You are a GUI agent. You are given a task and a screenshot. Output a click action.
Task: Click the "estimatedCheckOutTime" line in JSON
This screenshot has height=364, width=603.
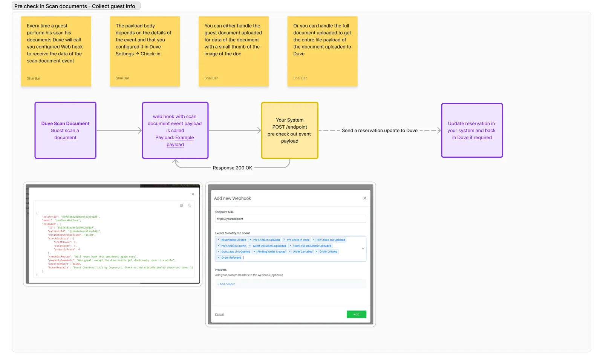(72, 235)
